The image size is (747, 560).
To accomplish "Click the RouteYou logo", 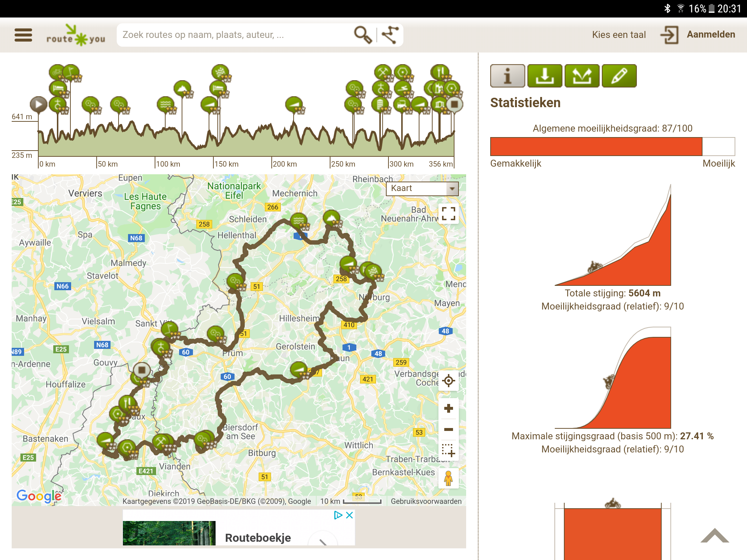I will [76, 35].
